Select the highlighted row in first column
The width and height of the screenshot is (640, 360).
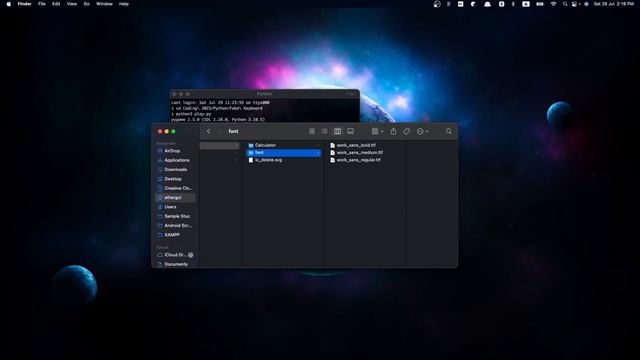pos(220,146)
